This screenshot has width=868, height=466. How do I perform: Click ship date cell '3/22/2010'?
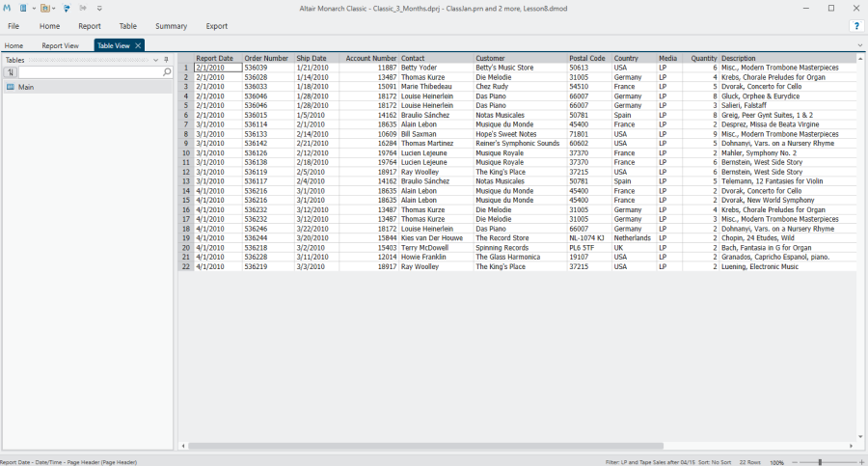[x=316, y=229]
